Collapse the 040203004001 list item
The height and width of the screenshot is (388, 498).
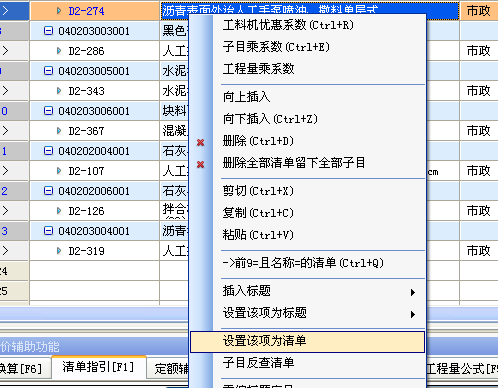click(48, 231)
